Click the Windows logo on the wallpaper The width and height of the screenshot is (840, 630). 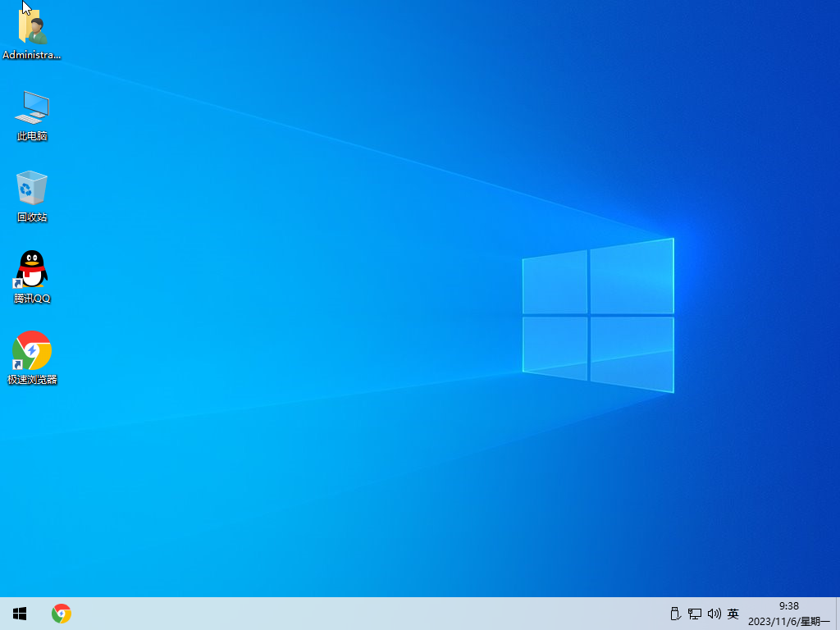(598, 315)
